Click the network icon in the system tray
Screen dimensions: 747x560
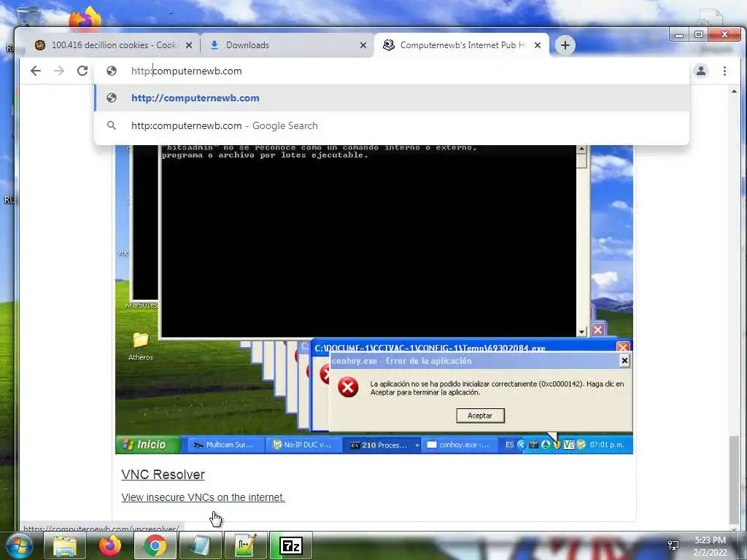[673, 545]
